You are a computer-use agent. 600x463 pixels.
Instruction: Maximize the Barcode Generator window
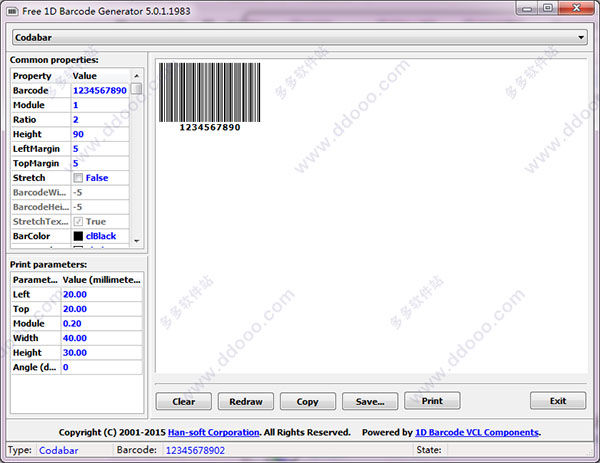click(x=548, y=8)
